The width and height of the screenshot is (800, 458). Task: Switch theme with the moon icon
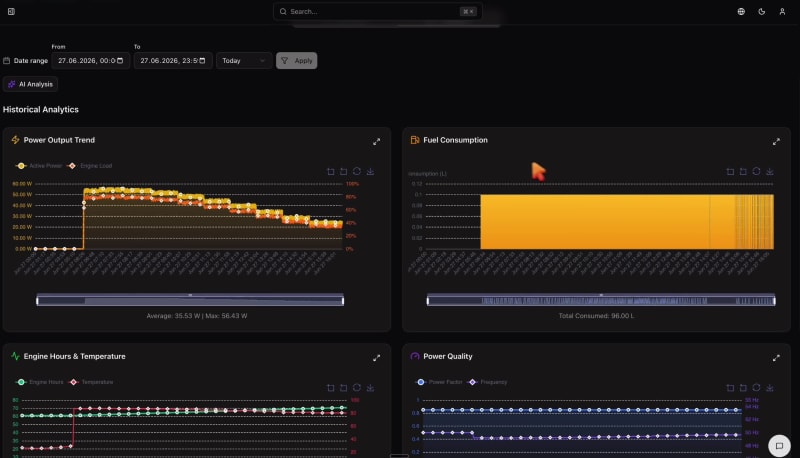pyautogui.click(x=762, y=11)
